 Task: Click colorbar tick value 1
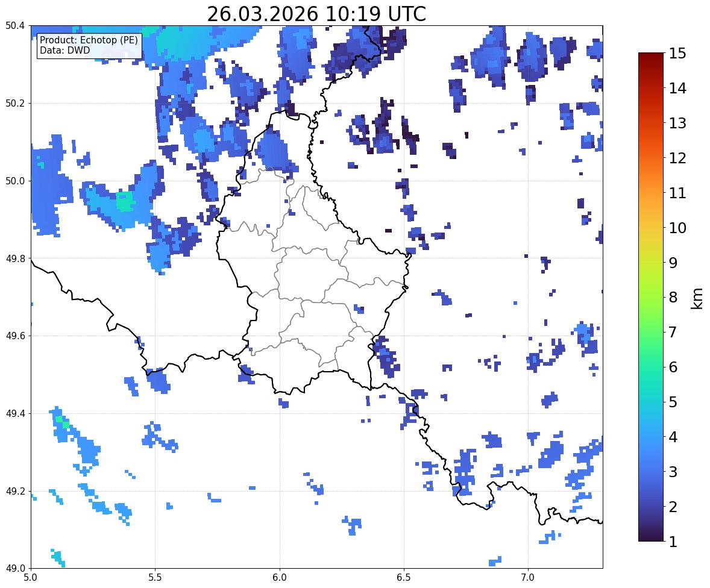click(x=673, y=542)
